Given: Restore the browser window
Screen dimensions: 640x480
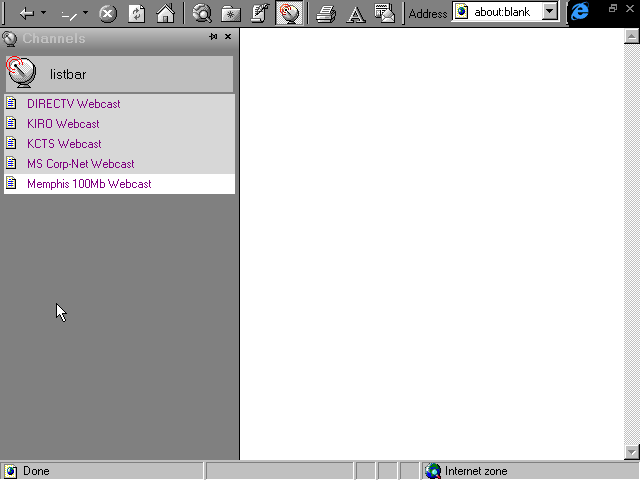Looking at the screenshot, I should (613, 8).
